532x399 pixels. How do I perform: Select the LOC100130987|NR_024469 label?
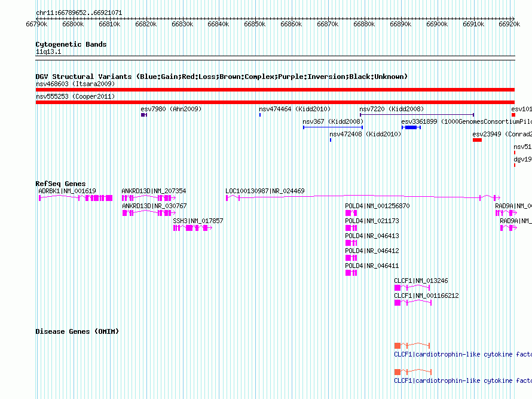pos(265,191)
